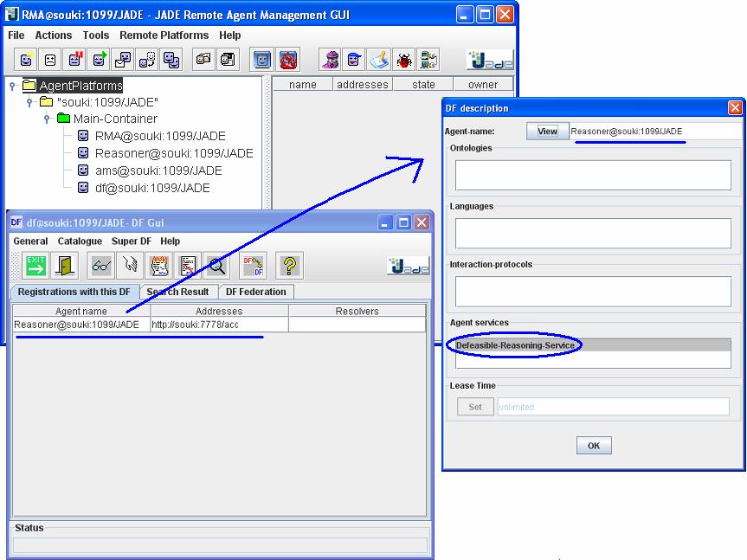Viewport: 747px width, 560px height.
Task: Open the File menu in RMA window
Action: (16, 35)
